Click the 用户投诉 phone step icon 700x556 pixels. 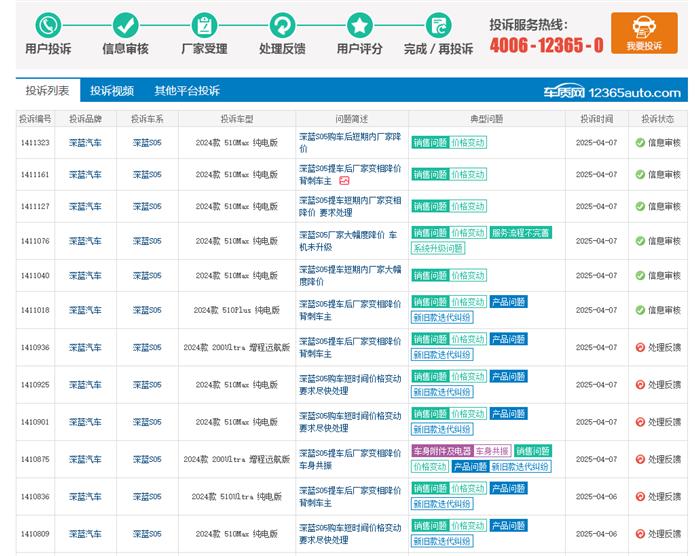click(48, 25)
